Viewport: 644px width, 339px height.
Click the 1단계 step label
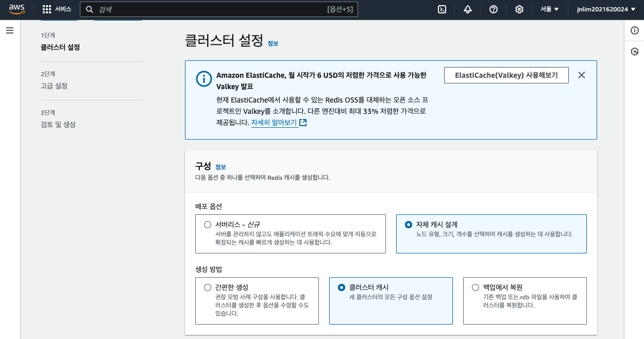point(48,35)
